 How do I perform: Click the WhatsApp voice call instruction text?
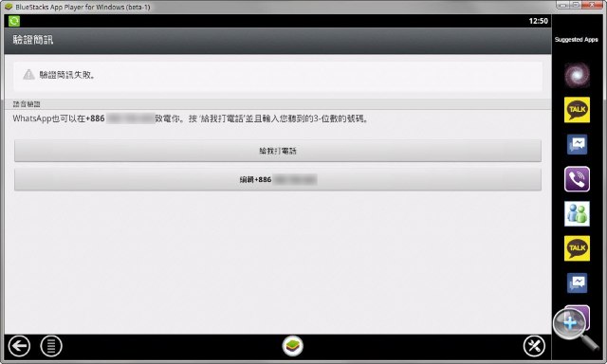click(191, 118)
